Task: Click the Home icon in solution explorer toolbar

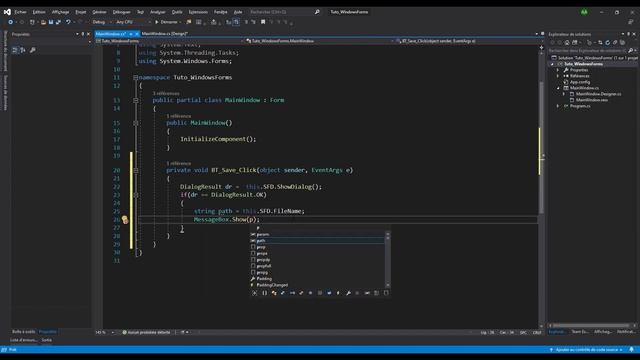Action: (x=567, y=42)
